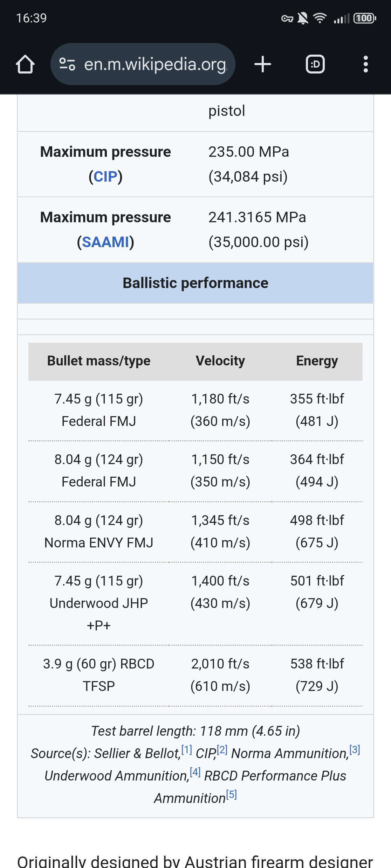The width and height of the screenshot is (391, 868).
Task: Tap the Ballistic performance header
Action: [x=195, y=283]
